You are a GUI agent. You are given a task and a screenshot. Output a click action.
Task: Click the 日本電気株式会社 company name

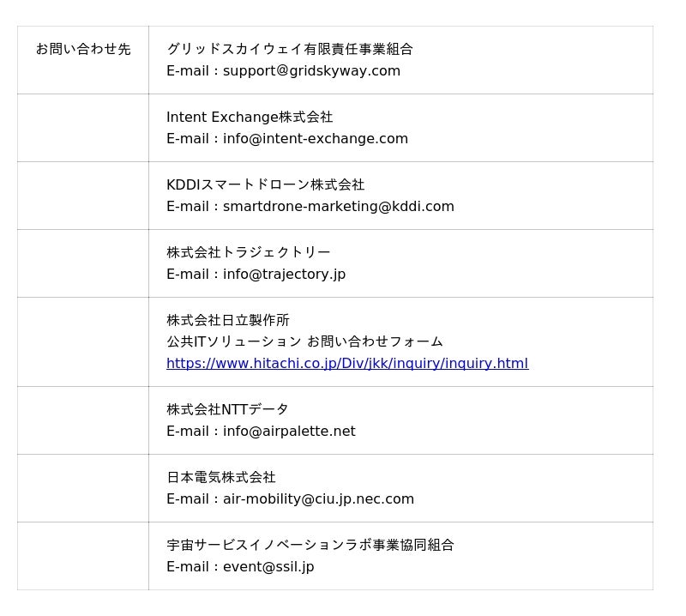pyautogui.click(x=221, y=477)
